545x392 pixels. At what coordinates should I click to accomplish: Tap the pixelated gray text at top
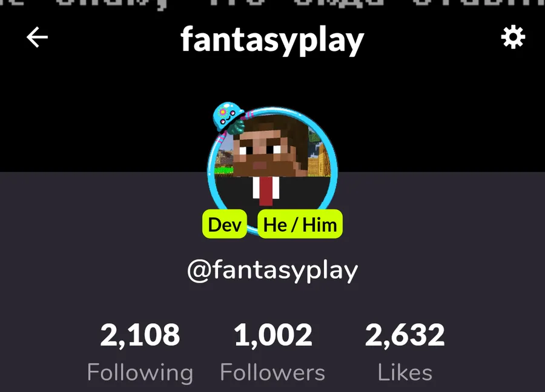(272, 5)
